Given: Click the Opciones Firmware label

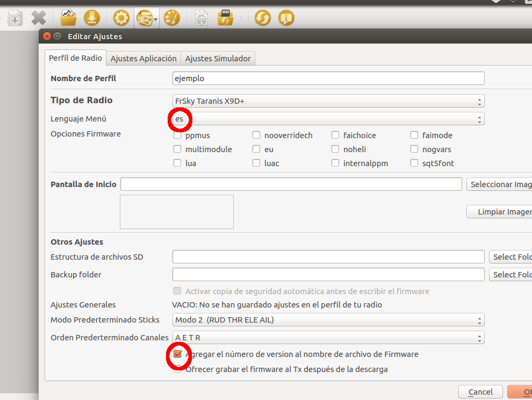Looking at the screenshot, I should coord(85,134).
